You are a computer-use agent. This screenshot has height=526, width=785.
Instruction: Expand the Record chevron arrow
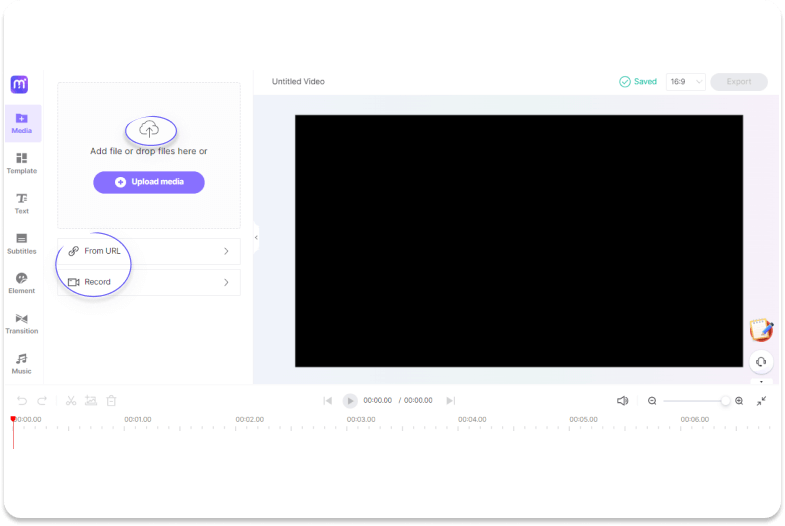click(226, 282)
